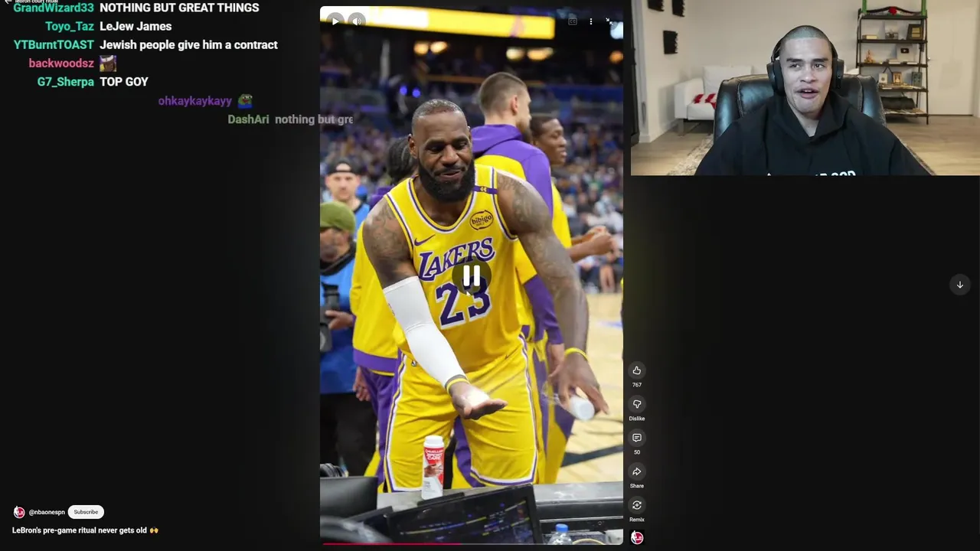Go to next Short with down arrow
Screen dimensions: 980x551
coord(959,285)
